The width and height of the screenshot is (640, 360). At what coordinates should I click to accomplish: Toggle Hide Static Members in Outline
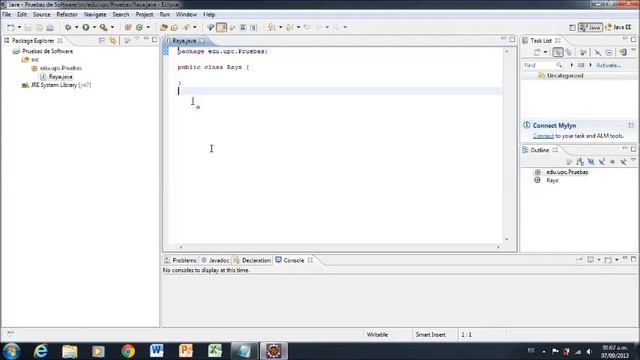click(602, 162)
